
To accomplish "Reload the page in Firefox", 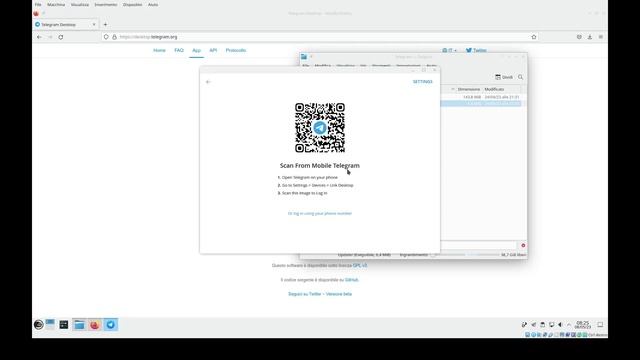I will [61, 37].
